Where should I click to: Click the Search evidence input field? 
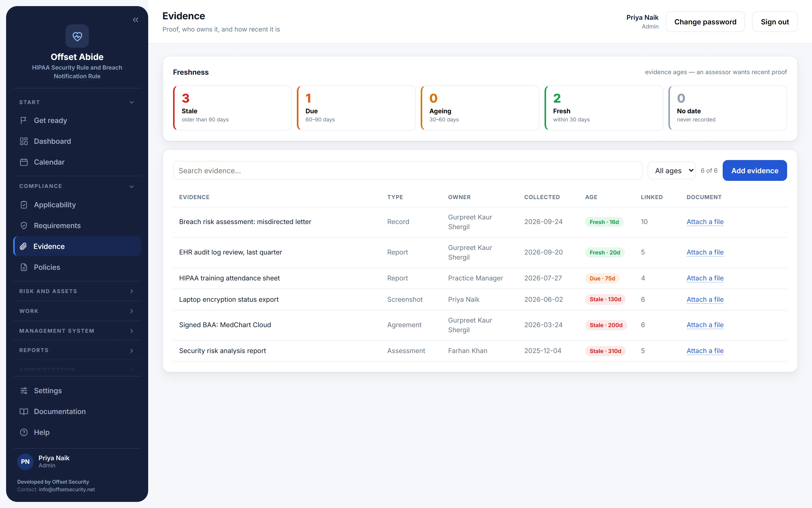(x=407, y=171)
